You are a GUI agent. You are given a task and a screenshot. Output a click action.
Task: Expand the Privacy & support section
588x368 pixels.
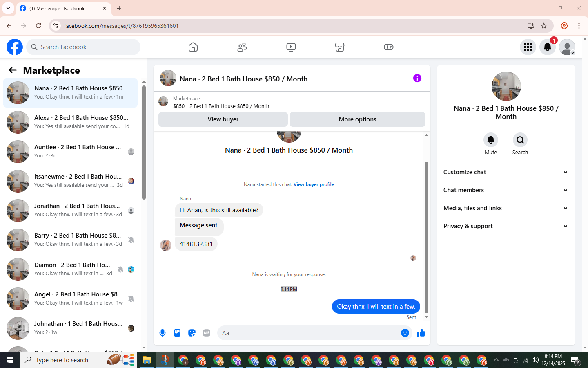coord(506,226)
